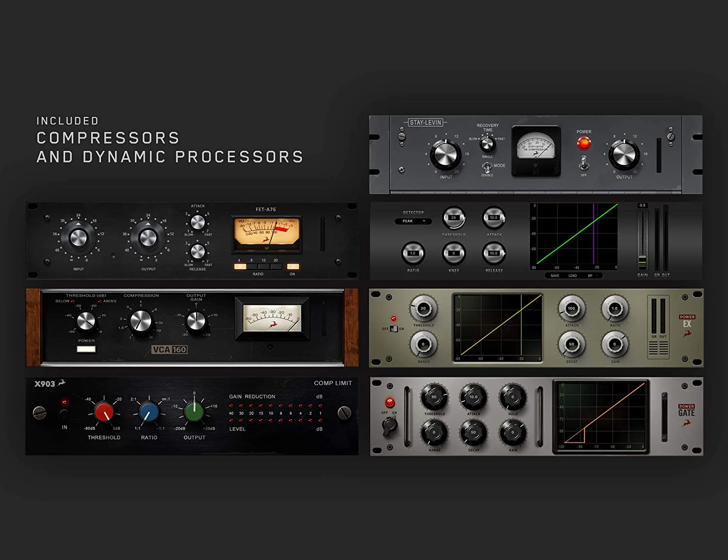Click the SAVE preset button
Image resolution: width=728 pixels, height=560 pixels.
click(x=555, y=276)
